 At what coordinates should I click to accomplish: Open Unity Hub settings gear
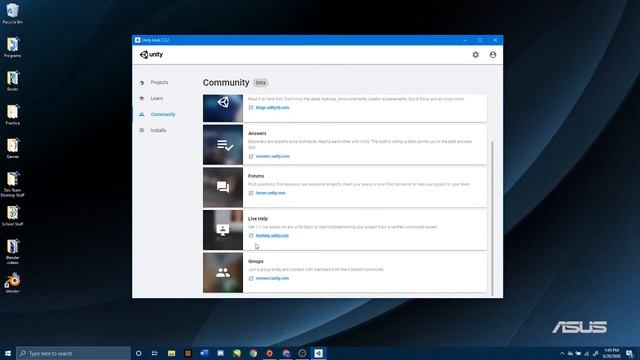(x=476, y=55)
